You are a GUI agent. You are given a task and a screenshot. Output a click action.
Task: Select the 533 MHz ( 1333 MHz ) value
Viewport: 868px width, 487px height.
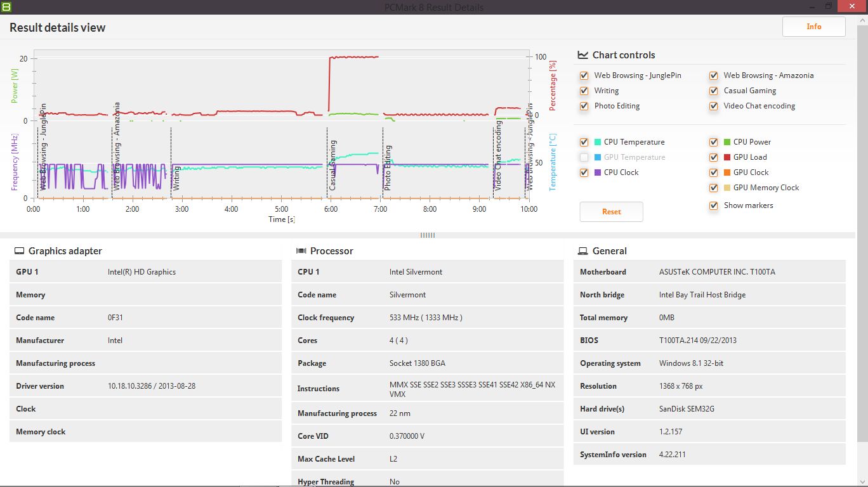[x=426, y=318]
